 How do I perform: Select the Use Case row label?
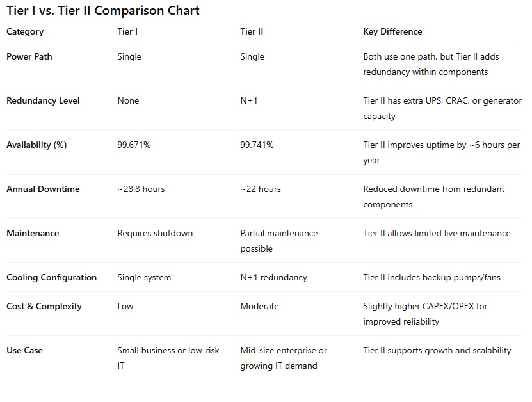pyautogui.click(x=25, y=350)
